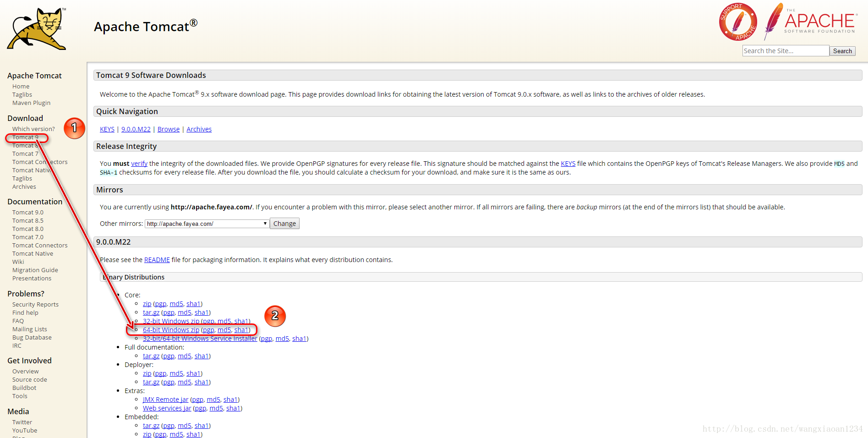The width and height of the screenshot is (868, 438).
Task: Open Migration Guide sidebar link
Action: [x=35, y=270]
